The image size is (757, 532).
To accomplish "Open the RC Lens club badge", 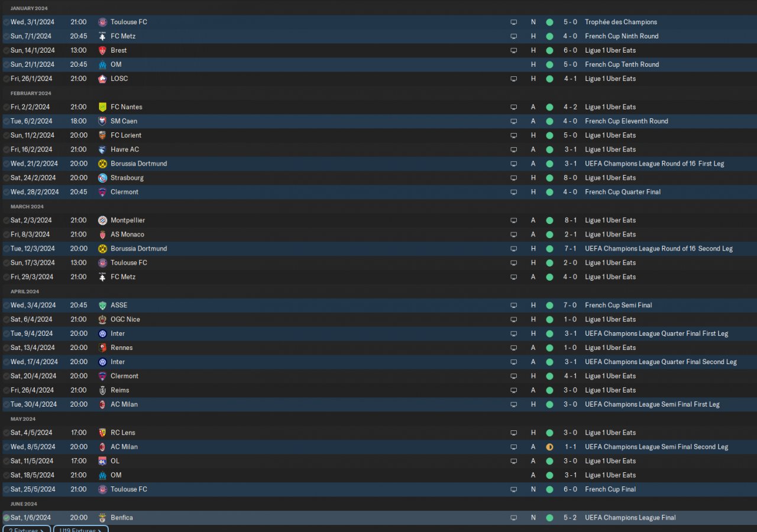I will click(102, 433).
